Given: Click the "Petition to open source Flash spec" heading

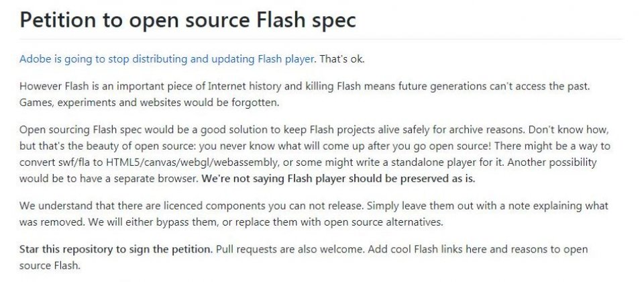Looking at the screenshot, I should click(x=188, y=20).
